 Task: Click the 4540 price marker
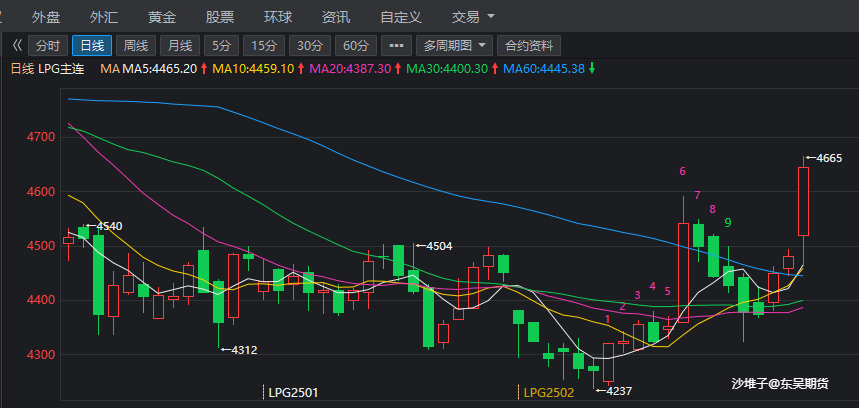pos(104,226)
